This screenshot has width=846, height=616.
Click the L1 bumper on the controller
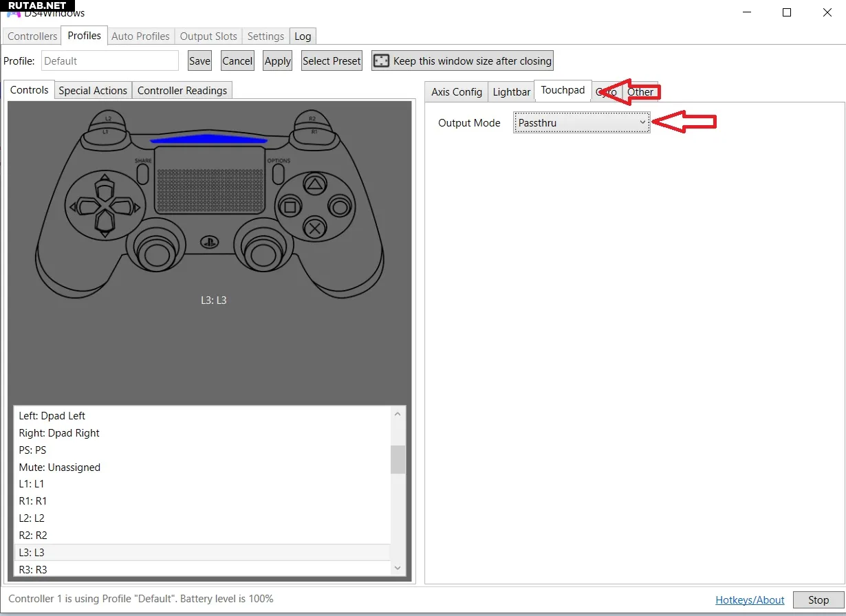click(x=106, y=131)
